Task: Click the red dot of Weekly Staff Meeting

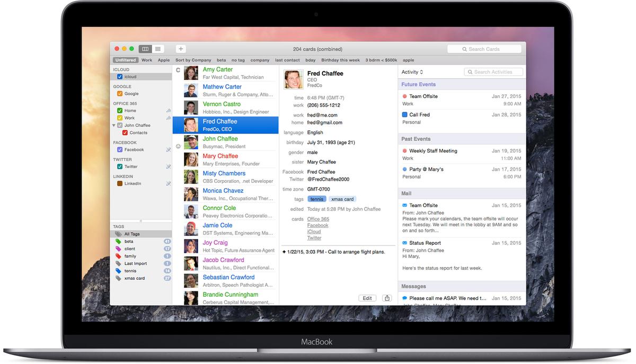Action: (405, 151)
